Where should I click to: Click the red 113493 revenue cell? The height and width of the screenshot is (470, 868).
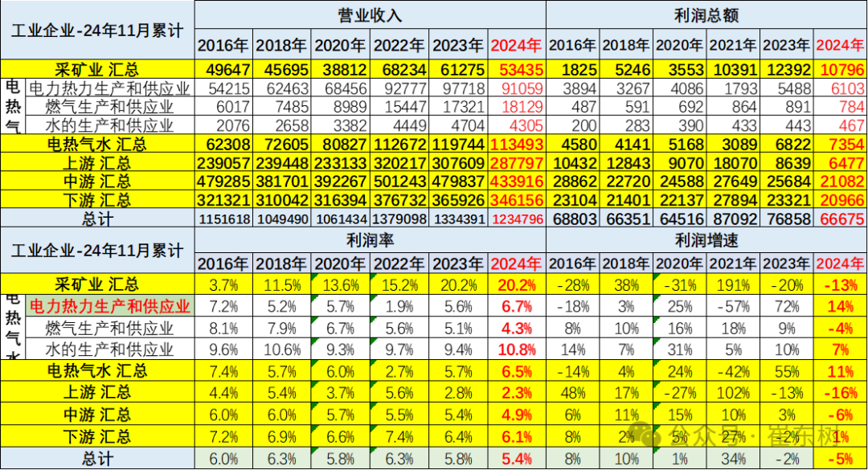[517, 144]
